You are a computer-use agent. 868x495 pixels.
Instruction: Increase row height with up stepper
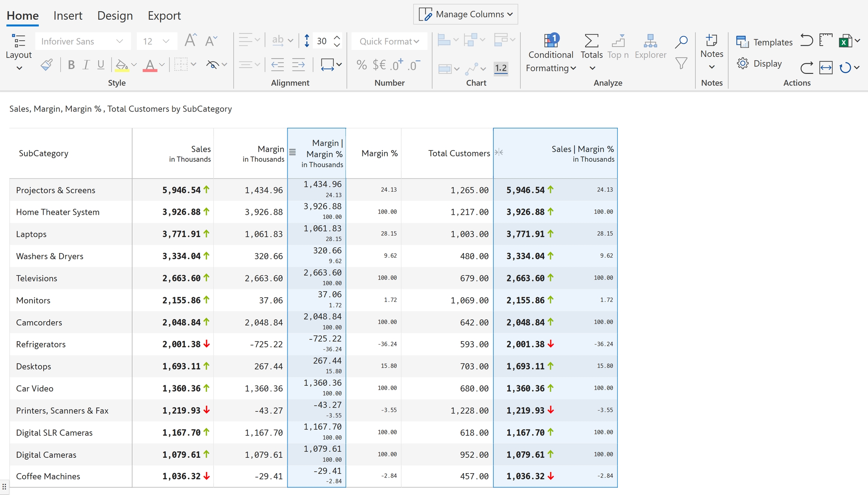[337, 37]
